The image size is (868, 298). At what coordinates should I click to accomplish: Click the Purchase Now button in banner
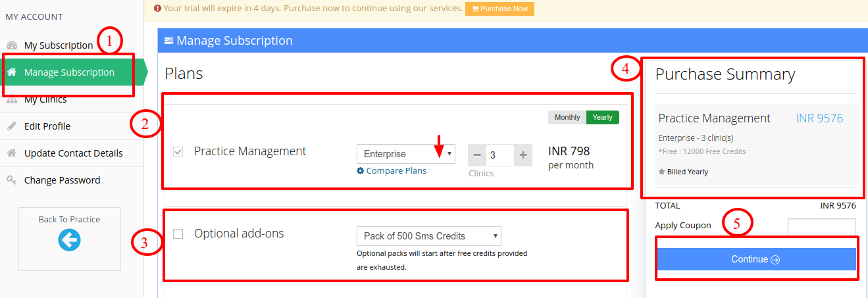click(x=499, y=9)
